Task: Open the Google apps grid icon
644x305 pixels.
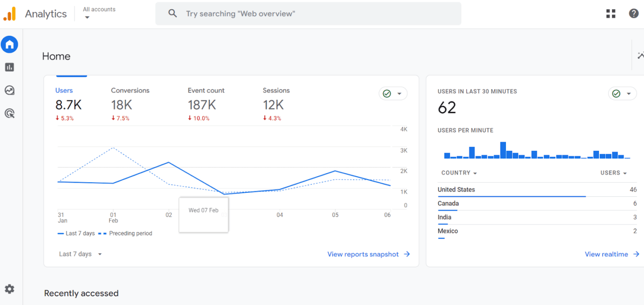Action: pos(611,14)
